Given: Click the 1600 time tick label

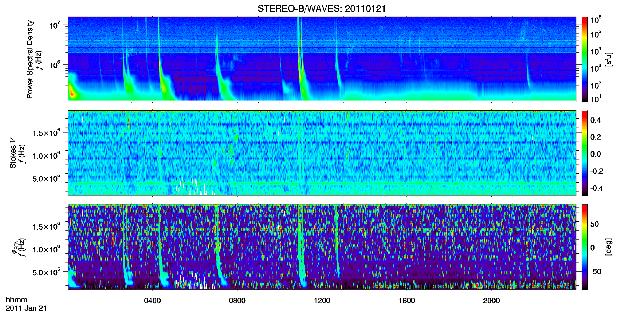Looking at the screenshot, I should (x=407, y=301).
